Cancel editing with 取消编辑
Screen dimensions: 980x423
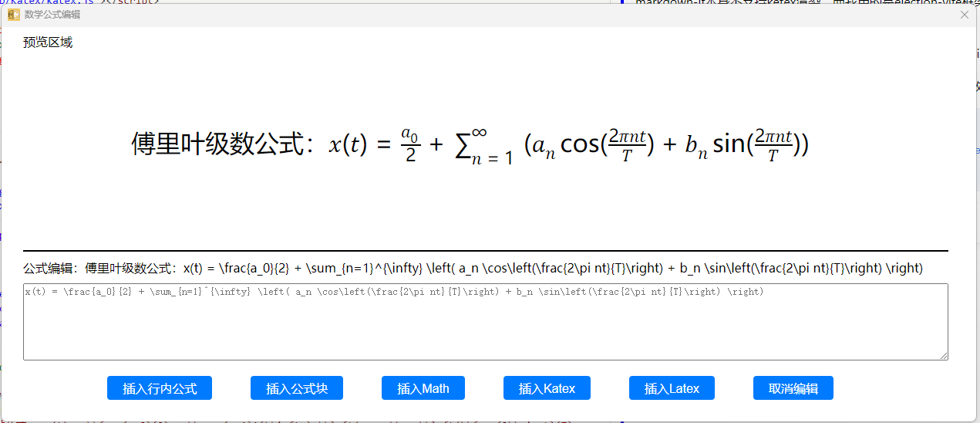[x=793, y=388]
